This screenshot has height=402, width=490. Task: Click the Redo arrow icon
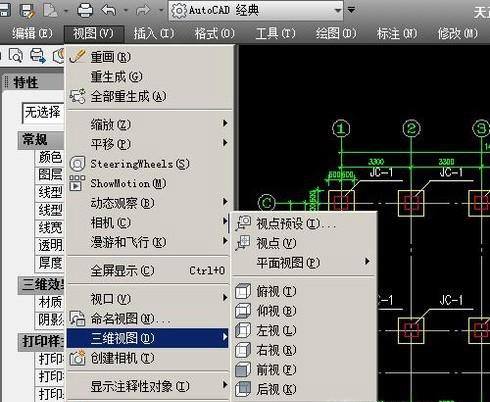(143, 10)
